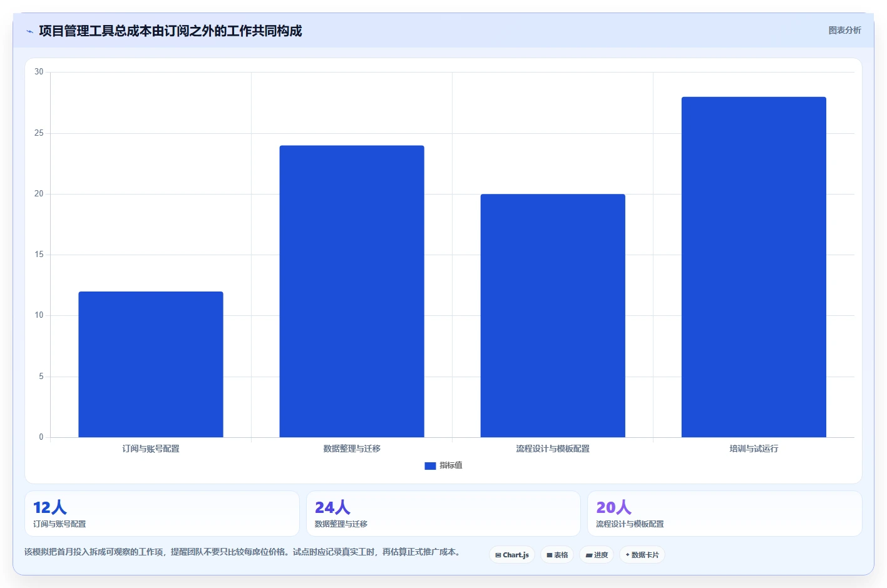The width and height of the screenshot is (887, 588).
Task: Click the y-axis label 10
Action: pyautogui.click(x=39, y=315)
